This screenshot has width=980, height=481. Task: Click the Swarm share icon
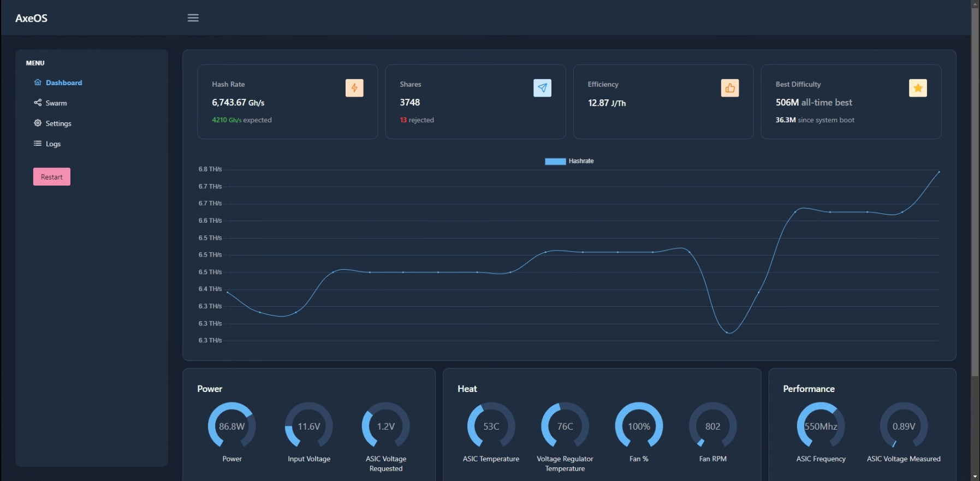(x=38, y=103)
